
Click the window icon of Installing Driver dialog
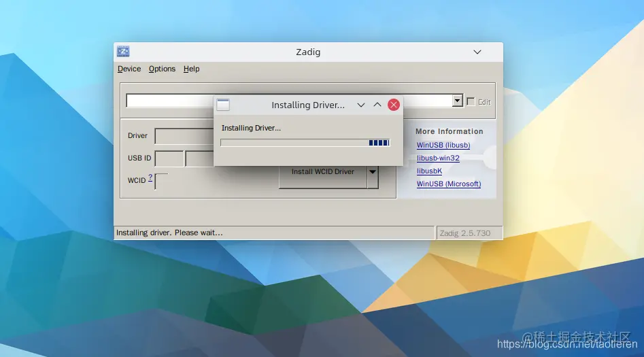223,105
